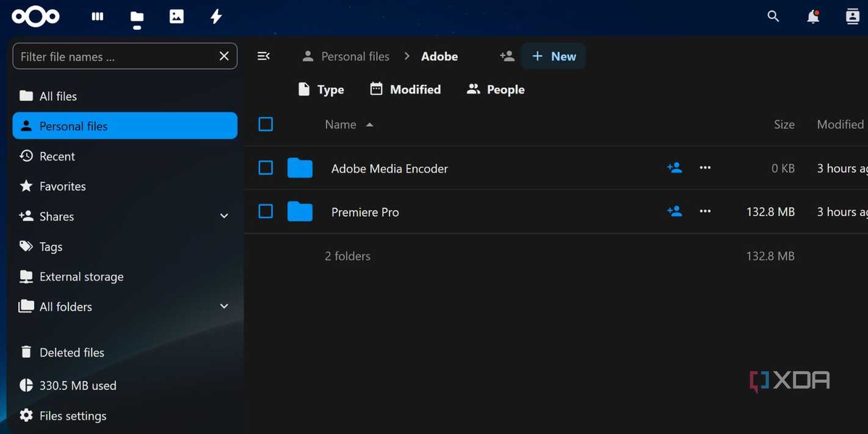Click the Adobe breadcrumb

click(439, 56)
